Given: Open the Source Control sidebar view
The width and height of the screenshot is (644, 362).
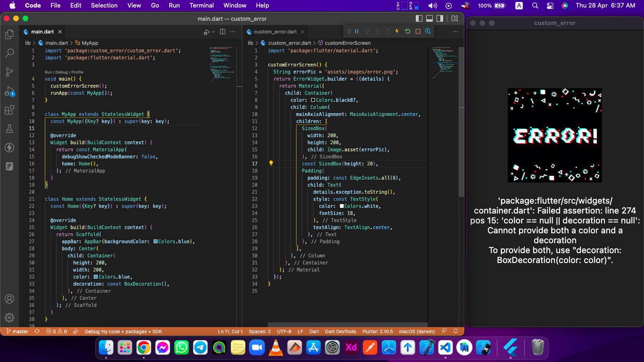Looking at the screenshot, I should pos(9,72).
